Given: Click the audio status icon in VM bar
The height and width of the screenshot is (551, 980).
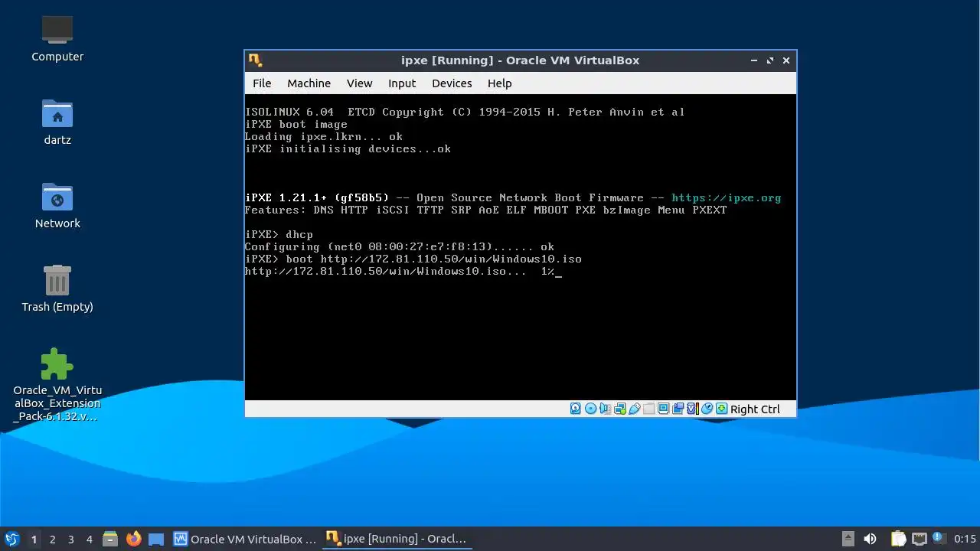Looking at the screenshot, I should pyautogui.click(x=606, y=409).
